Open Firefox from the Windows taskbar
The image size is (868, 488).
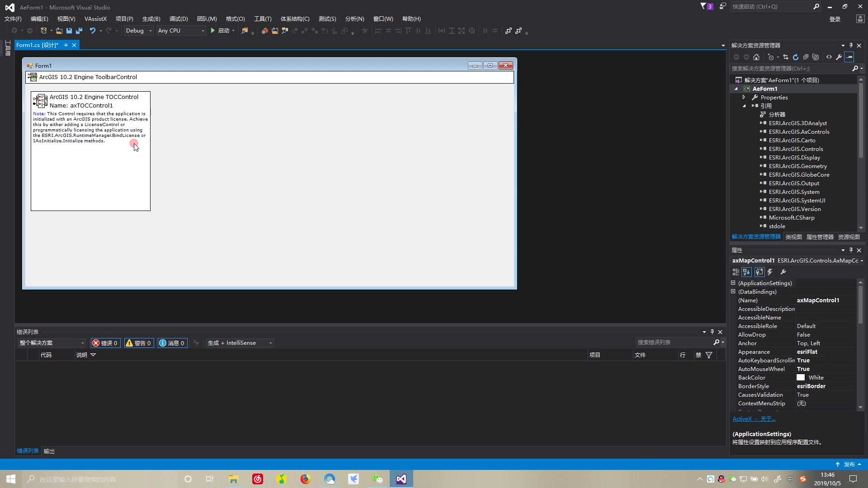tap(306, 479)
